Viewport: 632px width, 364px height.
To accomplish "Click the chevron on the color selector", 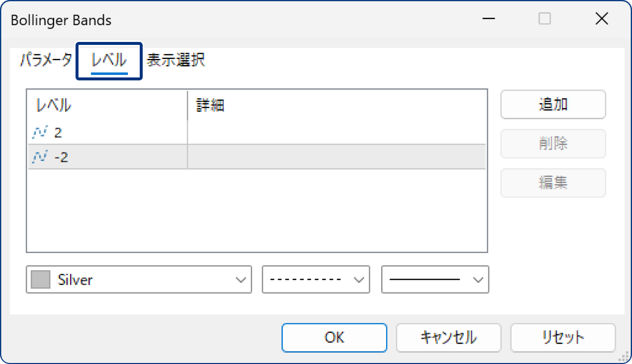I will click(x=241, y=279).
